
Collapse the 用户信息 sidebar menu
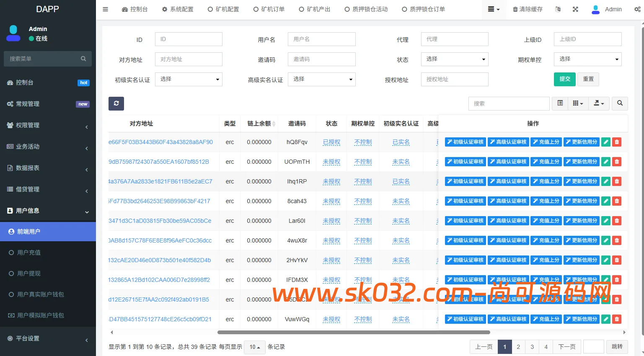(48, 211)
